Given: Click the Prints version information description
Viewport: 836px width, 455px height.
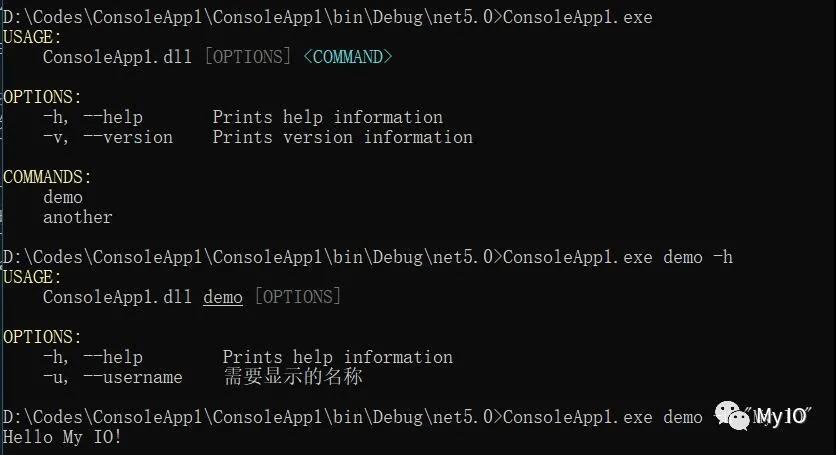Looking at the screenshot, I should 343,137.
